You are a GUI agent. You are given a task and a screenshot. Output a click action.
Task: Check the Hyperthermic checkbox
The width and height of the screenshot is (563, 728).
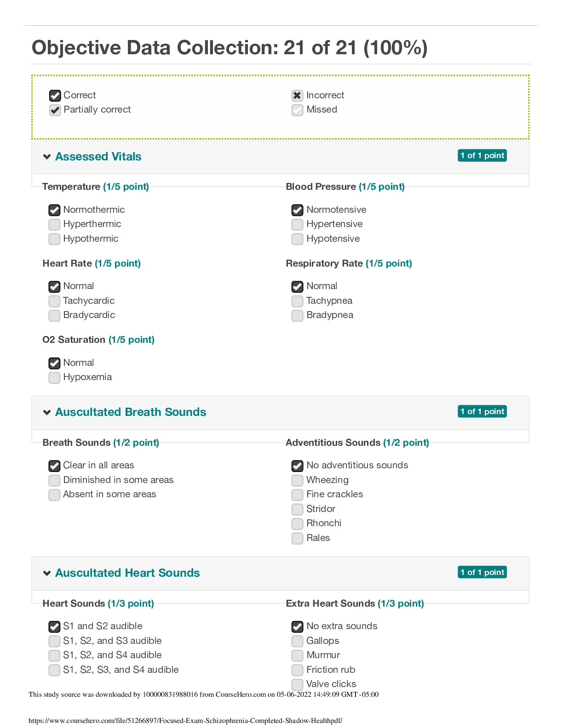pos(54,224)
